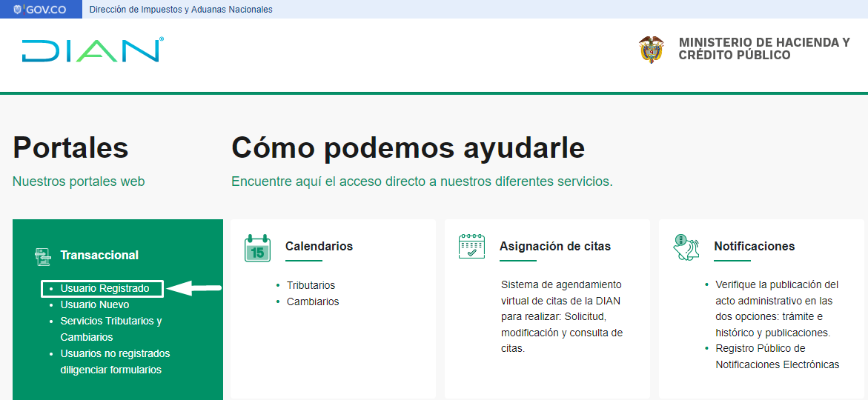Click 'Dirección de Impuestos y Aduanas Nacionales' text

click(x=180, y=10)
